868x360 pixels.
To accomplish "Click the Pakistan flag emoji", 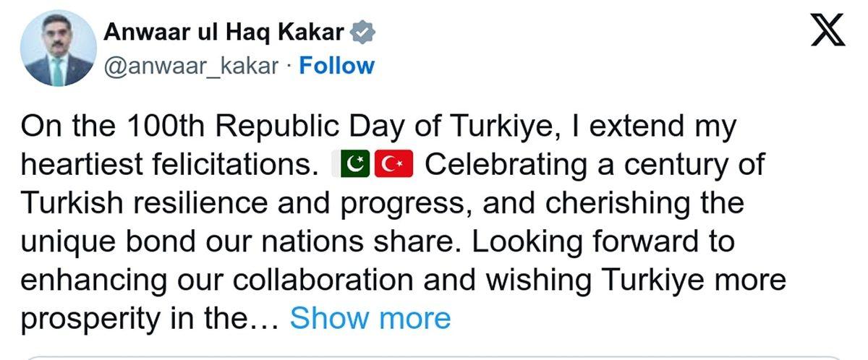I will [352, 166].
